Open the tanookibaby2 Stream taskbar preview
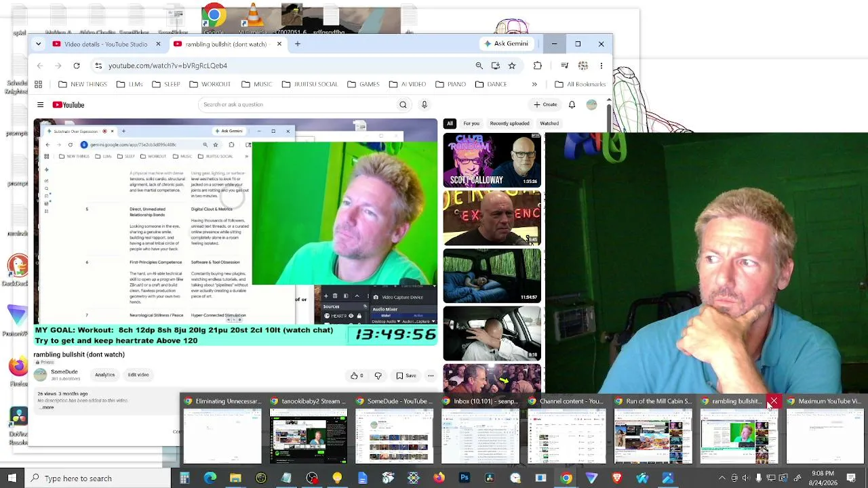The image size is (868, 488). (309, 430)
